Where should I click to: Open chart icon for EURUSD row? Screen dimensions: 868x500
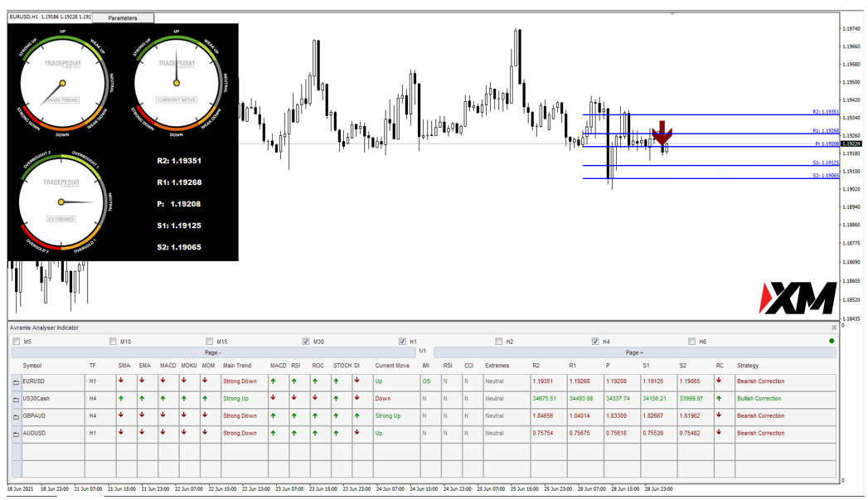pyautogui.click(x=16, y=382)
